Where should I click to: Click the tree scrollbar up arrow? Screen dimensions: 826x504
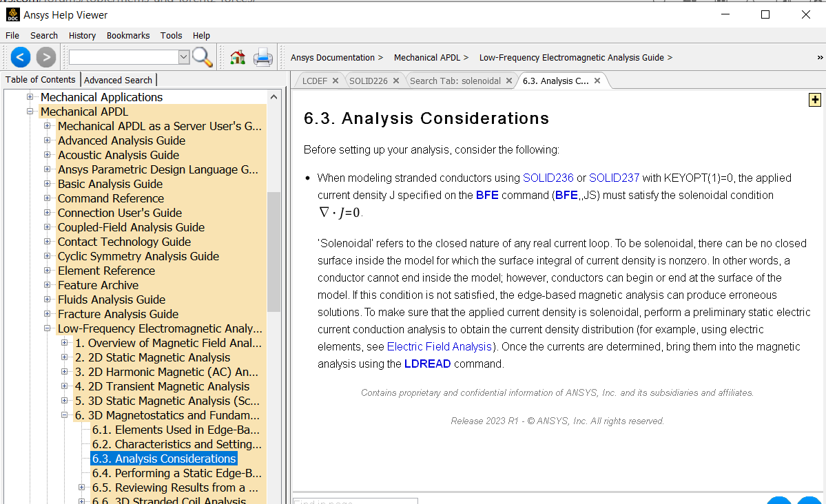pyautogui.click(x=274, y=97)
